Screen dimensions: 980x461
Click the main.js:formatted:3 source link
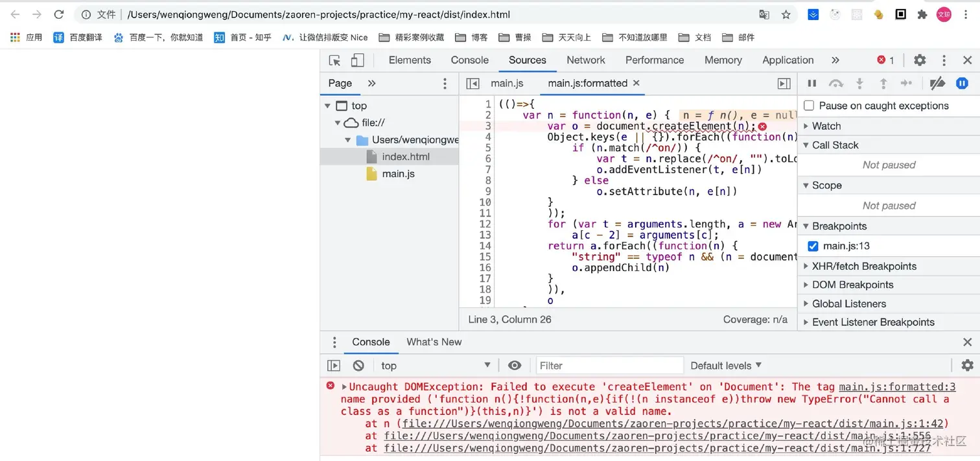897,387
